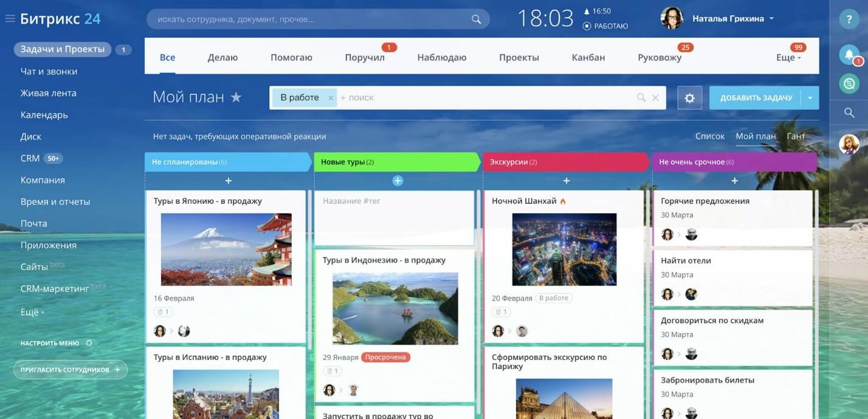The image size is (868, 419).
Task: Click the Пригласить сотрудников button
Action: [70, 370]
